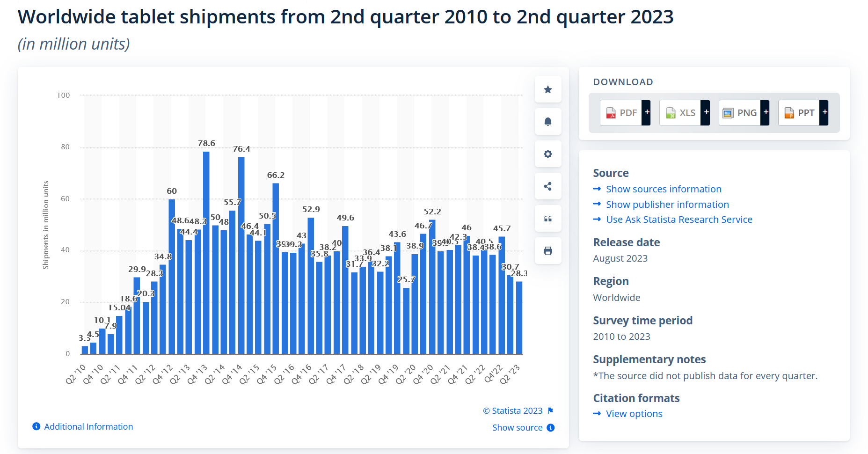Open Show sources information link
The height and width of the screenshot is (454, 868).
(x=664, y=189)
